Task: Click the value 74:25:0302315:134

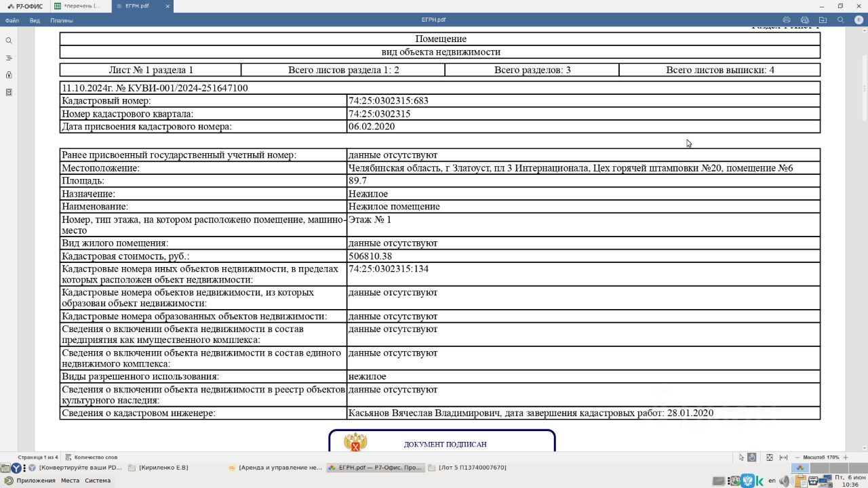Action: click(388, 269)
